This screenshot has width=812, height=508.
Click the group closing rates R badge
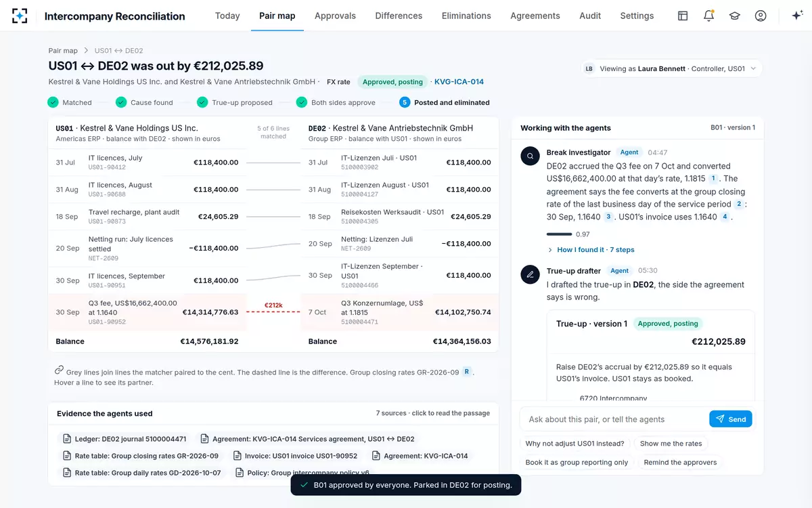click(x=466, y=371)
